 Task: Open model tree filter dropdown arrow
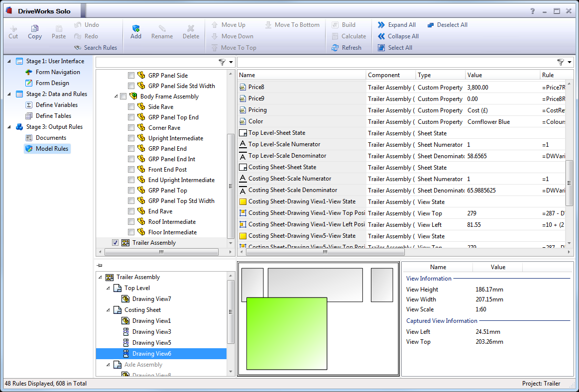coord(231,62)
